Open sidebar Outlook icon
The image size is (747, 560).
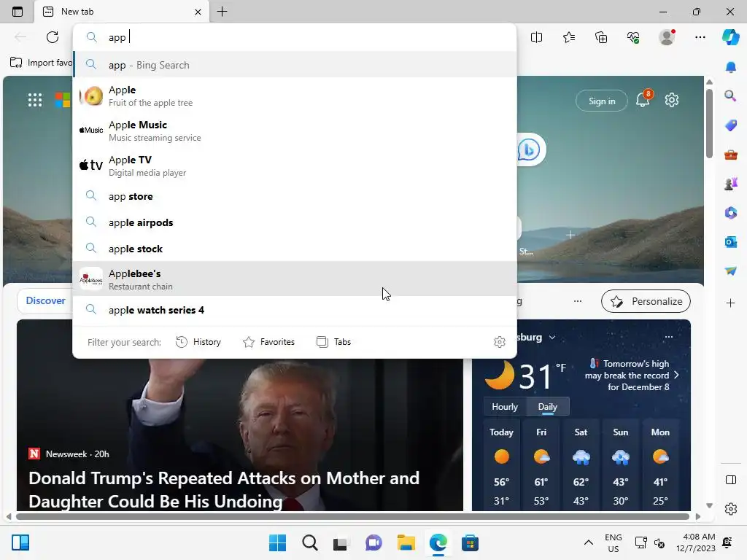(x=731, y=242)
